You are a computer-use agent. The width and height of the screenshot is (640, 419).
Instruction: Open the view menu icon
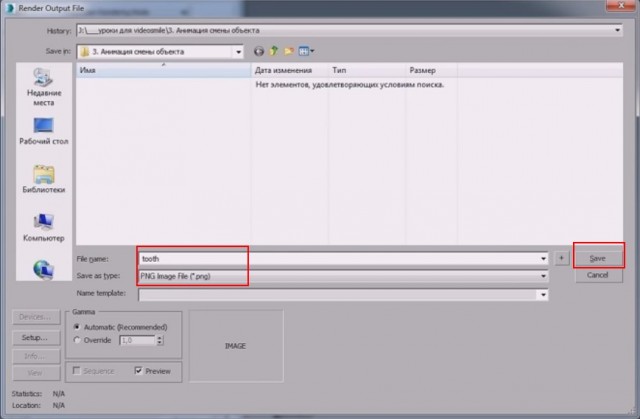(x=304, y=51)
